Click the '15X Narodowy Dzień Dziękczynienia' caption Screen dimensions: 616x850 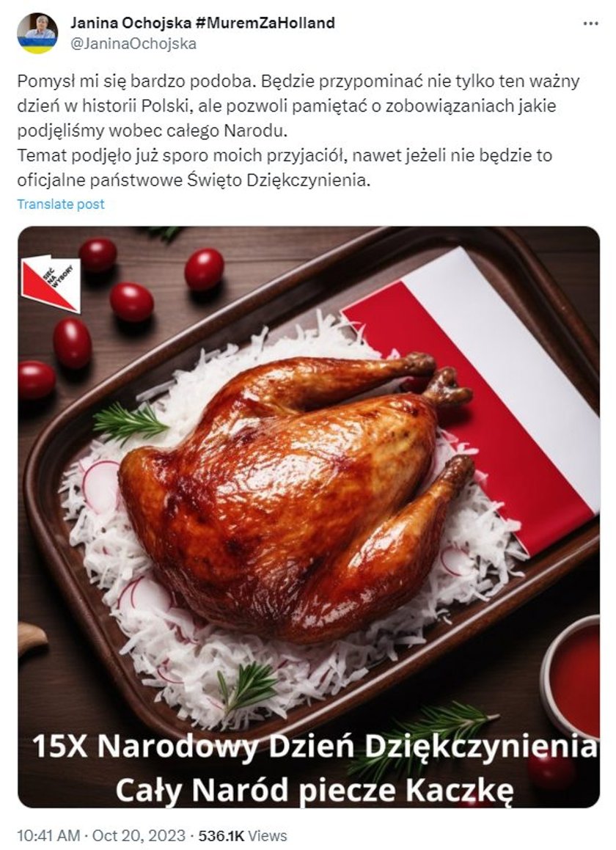click(315, 747)
